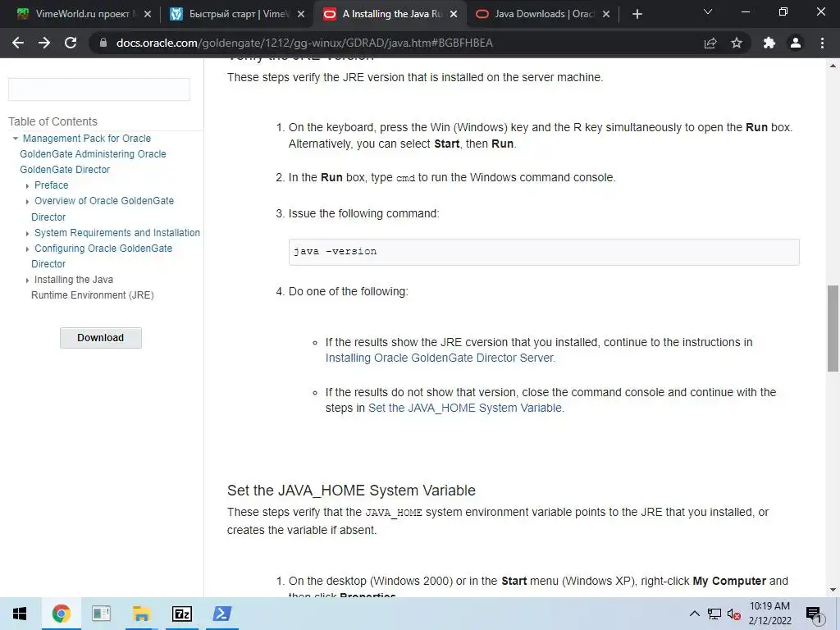Screen dimensions: 840x630
Task: Open Installing Oracle GoldenGate Director Server link
Action: [441, 358]
